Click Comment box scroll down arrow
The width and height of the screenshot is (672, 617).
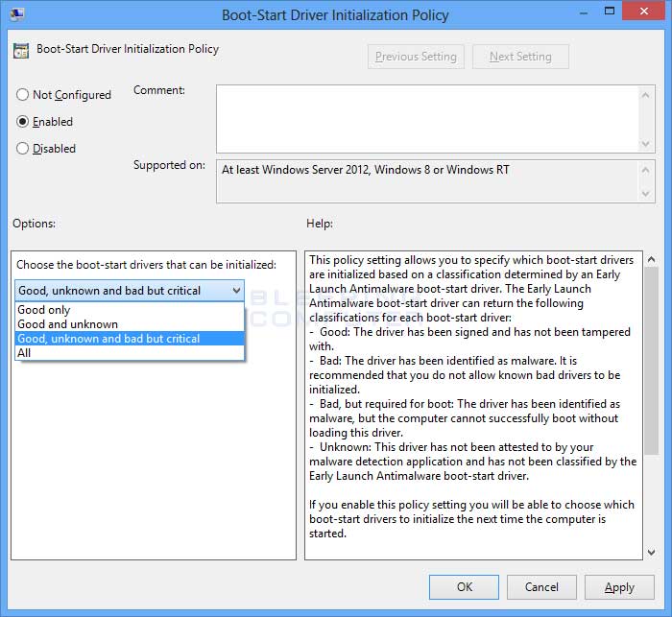[646, 144]
